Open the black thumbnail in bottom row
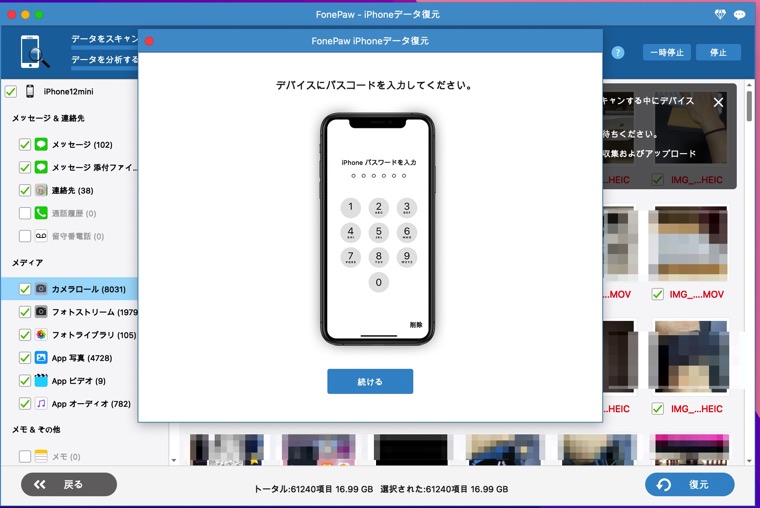Screen dimensions: 760x508 coord(411,450)
